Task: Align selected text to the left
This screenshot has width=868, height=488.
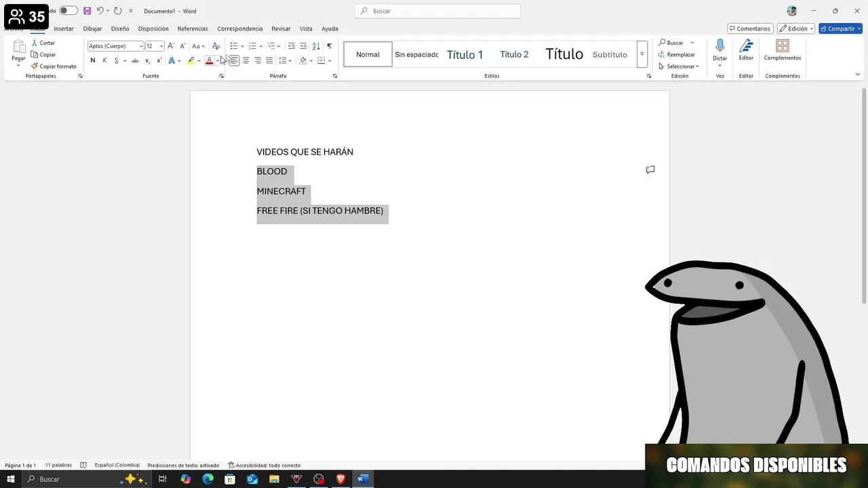Action: [x=234, y=60]
